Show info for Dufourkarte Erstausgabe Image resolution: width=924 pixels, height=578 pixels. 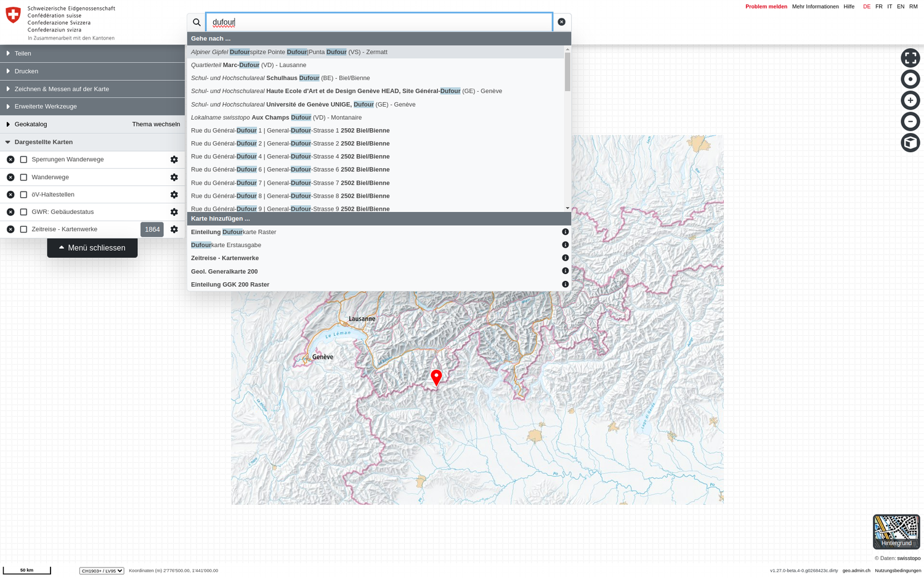(565, 245)
